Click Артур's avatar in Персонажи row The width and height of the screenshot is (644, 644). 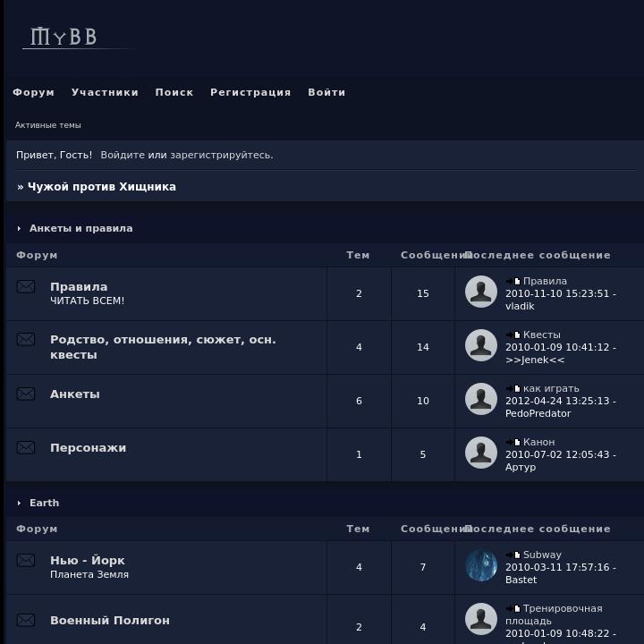click(x=481, y=453)
